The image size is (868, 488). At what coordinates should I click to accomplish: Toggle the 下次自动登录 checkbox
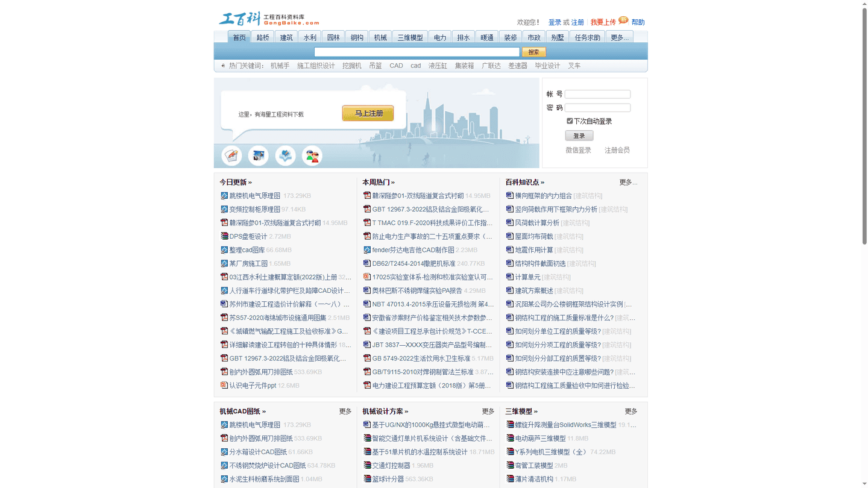[570, 121]
